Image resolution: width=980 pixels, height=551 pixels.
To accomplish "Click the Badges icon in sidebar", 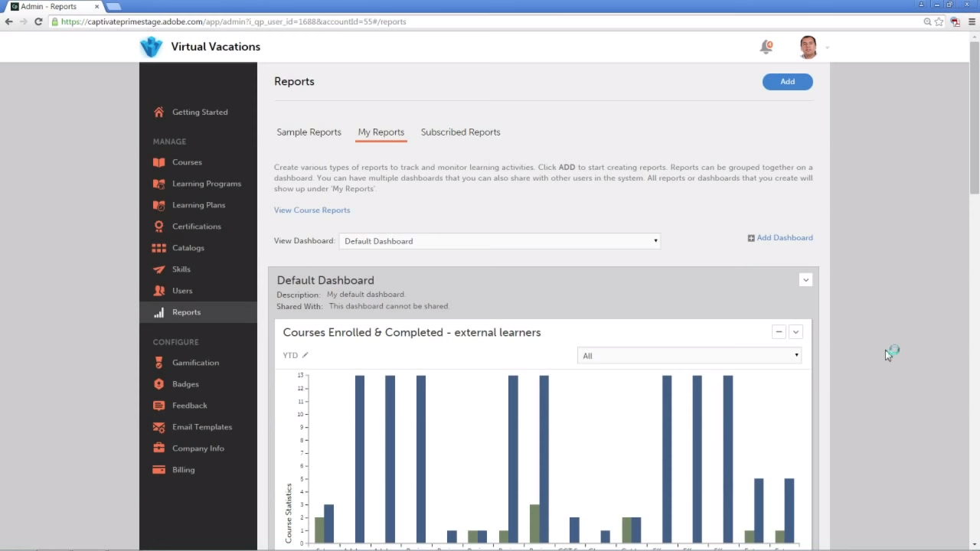I will (x=158, y=384).
